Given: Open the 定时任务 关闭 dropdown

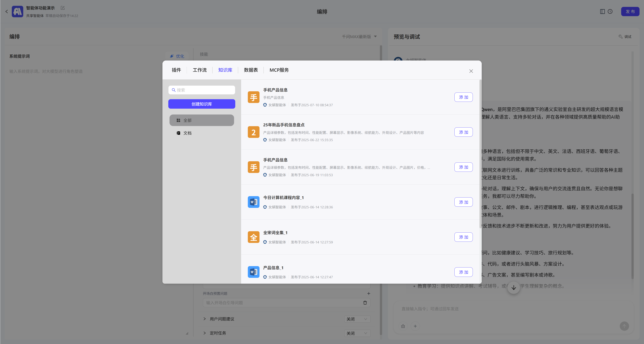Looking at the screenshot, I should (357, 333).
